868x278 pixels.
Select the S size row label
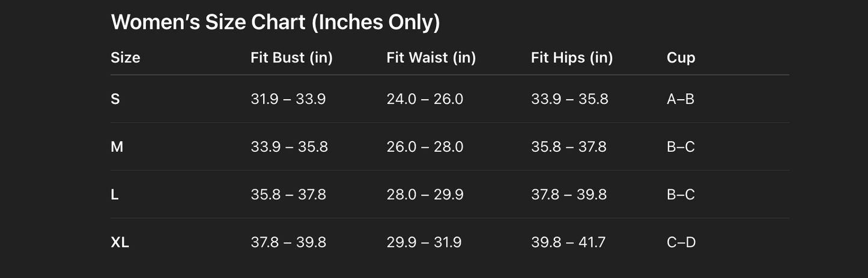tap(115, 99)
